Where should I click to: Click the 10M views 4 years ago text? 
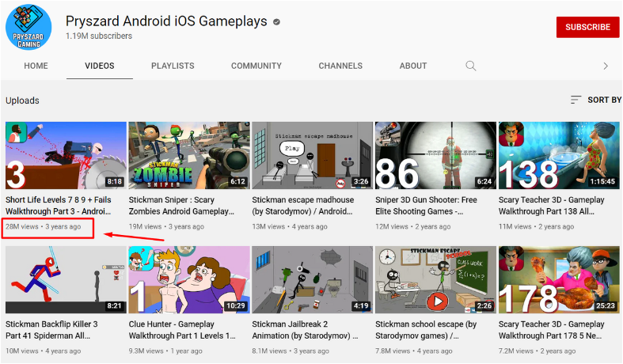(x=44, y=351)
